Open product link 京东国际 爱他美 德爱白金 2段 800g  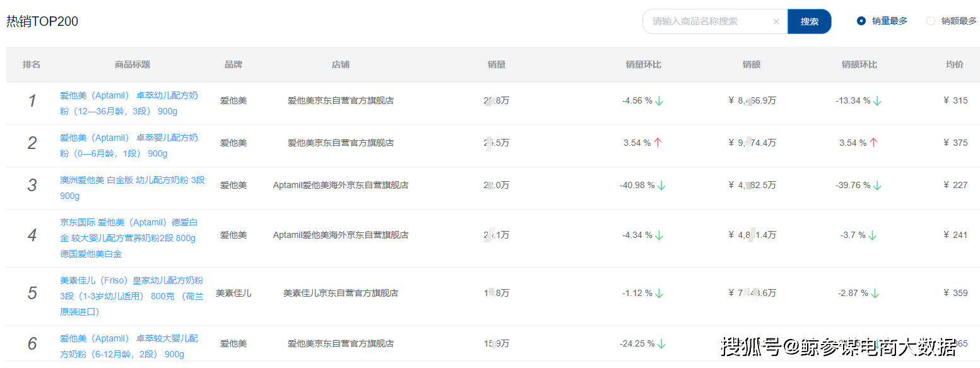click(129, 238)
